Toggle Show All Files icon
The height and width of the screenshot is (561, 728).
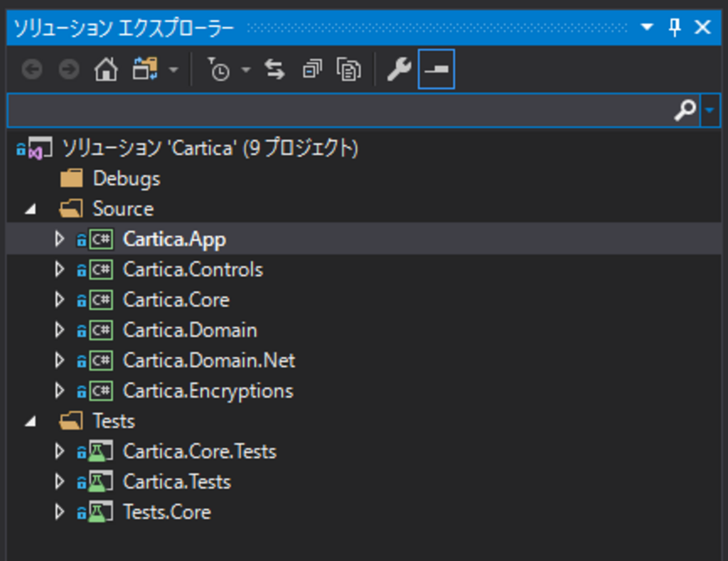pyautogui.click(x=348, y=70)
